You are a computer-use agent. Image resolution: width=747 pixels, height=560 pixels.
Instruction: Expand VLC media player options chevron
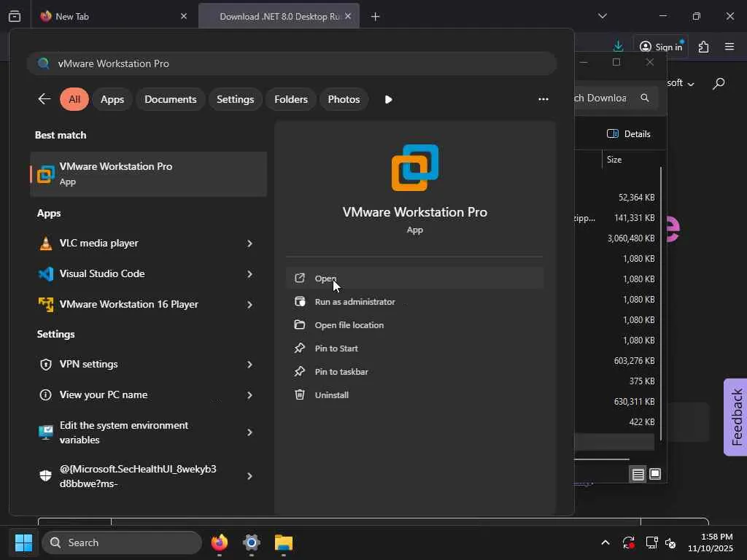coord(249,244)
